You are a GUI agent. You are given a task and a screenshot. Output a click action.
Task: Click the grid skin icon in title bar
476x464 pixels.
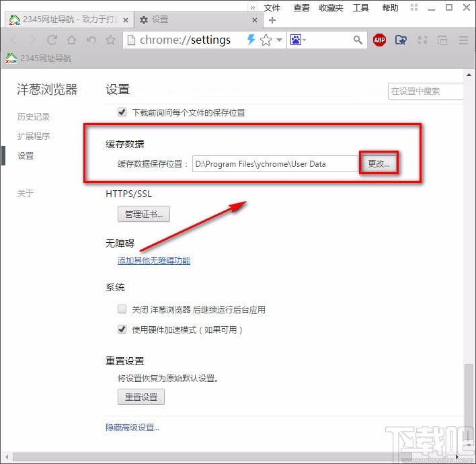(414, 7)
